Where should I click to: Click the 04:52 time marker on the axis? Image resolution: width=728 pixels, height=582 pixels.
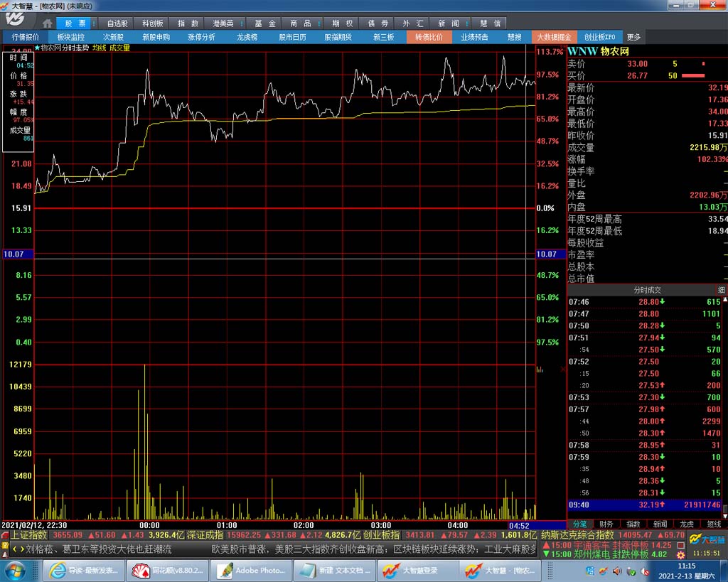[x=519, y=526]
